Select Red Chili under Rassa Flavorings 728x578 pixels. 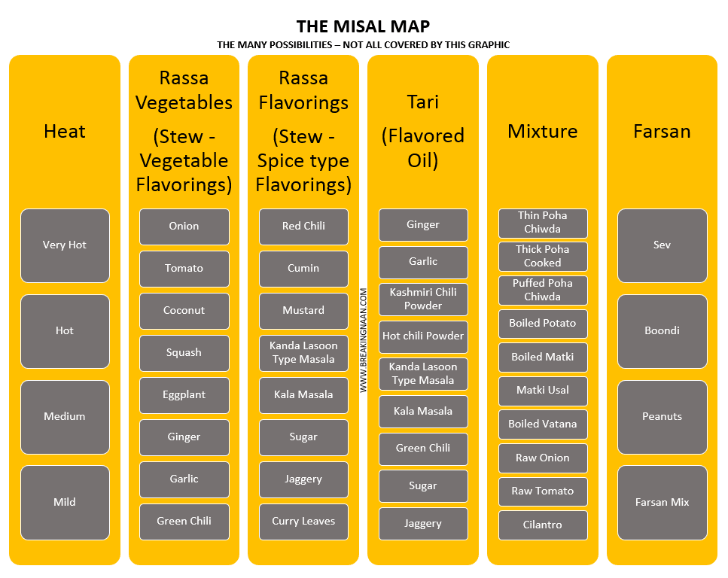pyautogui.click(x=303, y=227)
